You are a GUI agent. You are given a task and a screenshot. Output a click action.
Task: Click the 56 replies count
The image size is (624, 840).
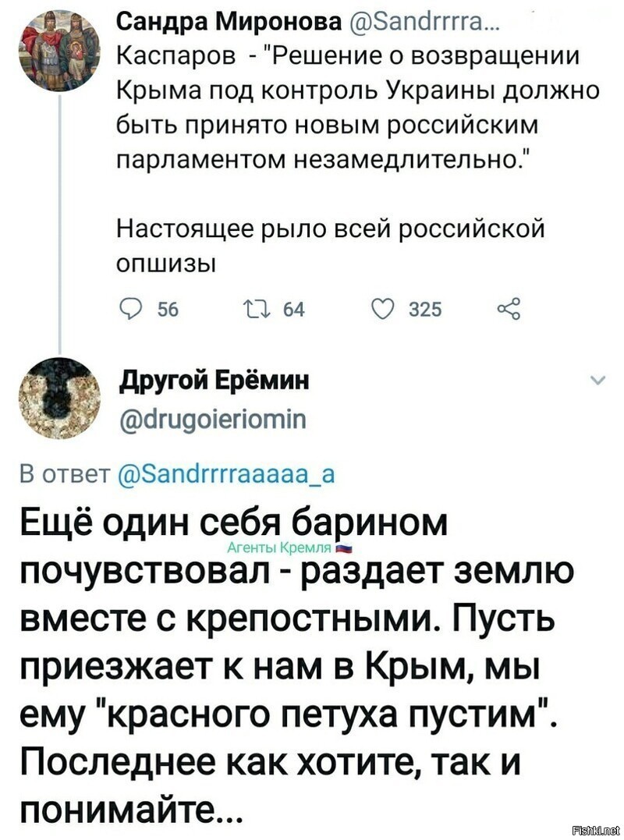tap(168, 310)
